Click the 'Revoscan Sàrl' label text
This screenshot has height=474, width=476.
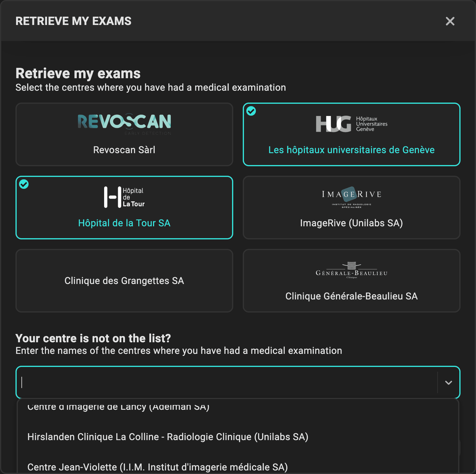click(x=124, y=150)
